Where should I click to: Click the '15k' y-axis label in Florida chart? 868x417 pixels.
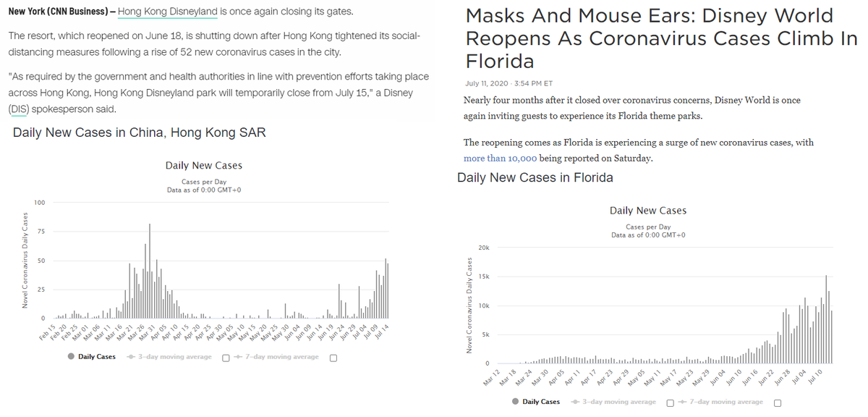(484, 277)
